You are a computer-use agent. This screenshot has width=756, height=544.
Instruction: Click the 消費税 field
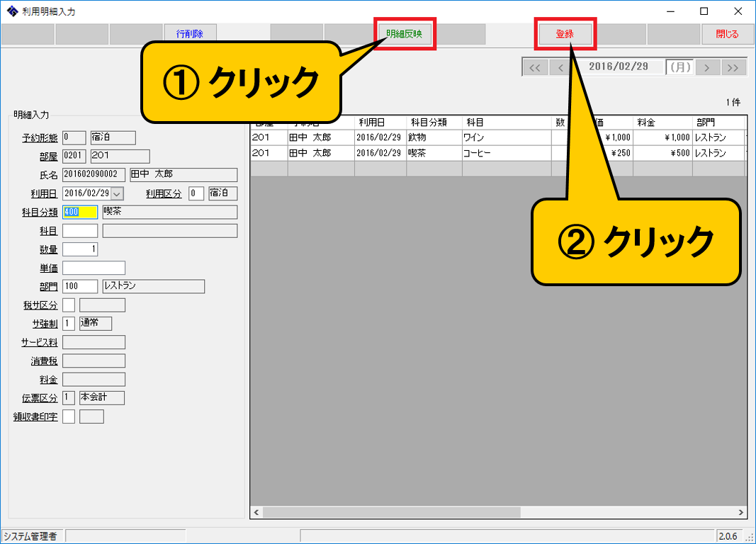(94, 361)
